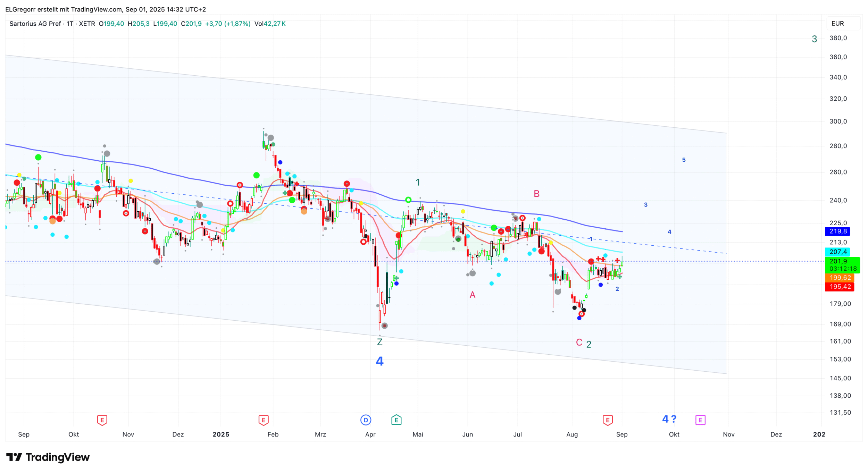Select the green Z wave label

click(379, 342)
